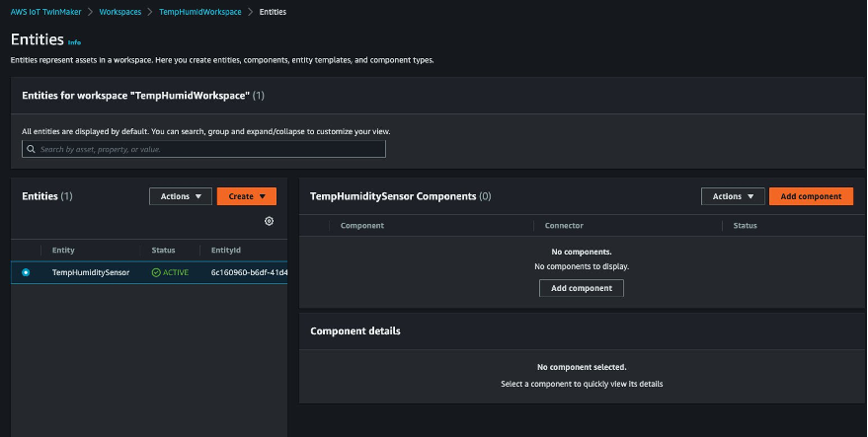Click the ACTIVE status text

click(x=176, y=272)
